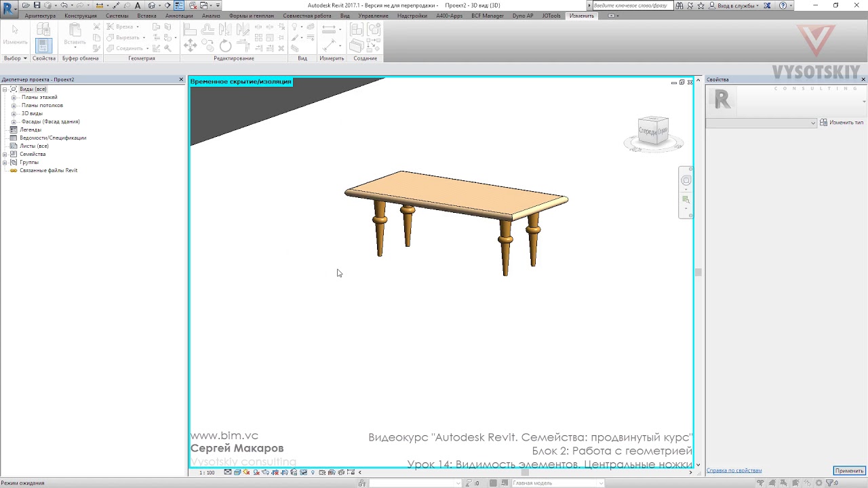Open the Help question mark icon
This screenshot has width=868, height=488.
tap(783, 5)
